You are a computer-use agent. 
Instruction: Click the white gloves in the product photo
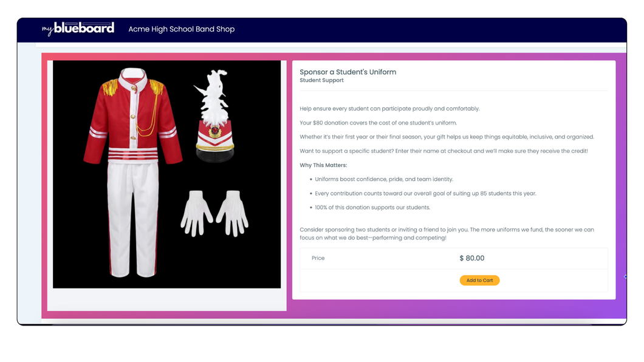point(214,213)
